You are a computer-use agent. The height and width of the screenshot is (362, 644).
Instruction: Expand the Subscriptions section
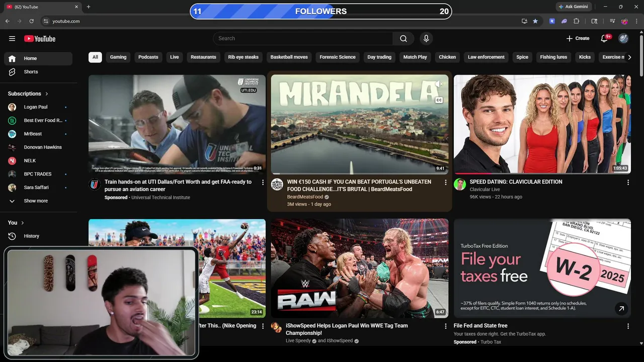coord(28,94)
